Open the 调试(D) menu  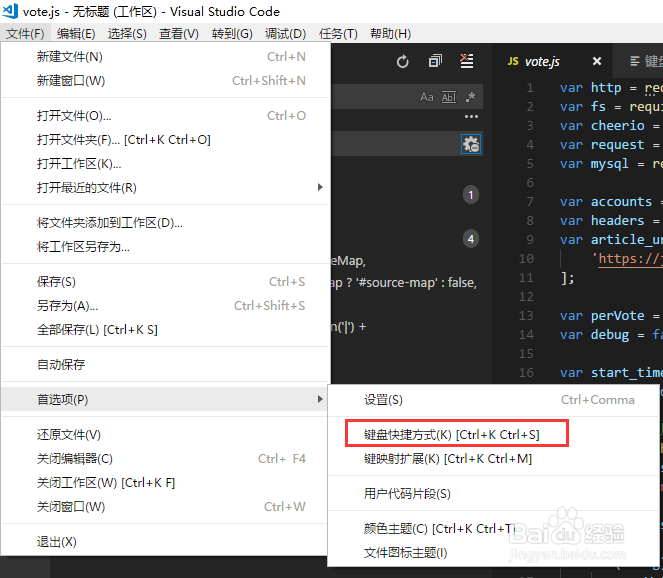click(x=285, y=33)
